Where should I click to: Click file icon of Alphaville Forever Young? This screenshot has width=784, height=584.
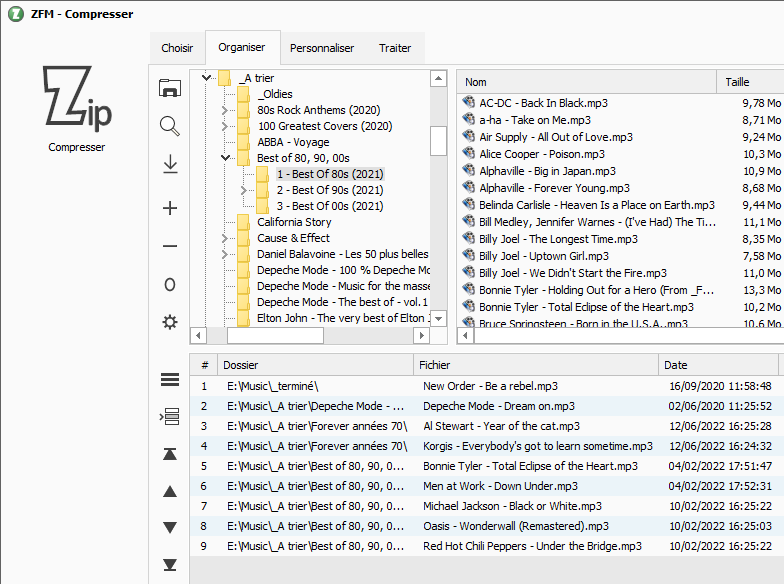coord(468,187)
